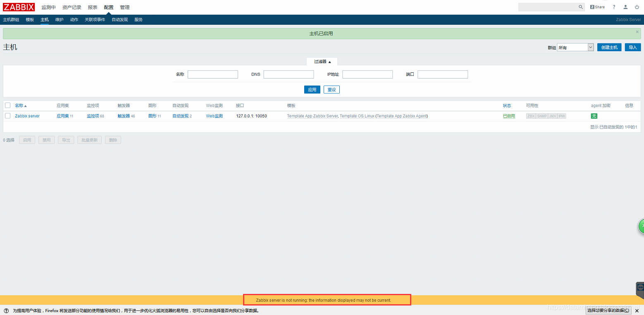
Task: Go to 主机群组 submenu
Action: (x=11, y=19)
